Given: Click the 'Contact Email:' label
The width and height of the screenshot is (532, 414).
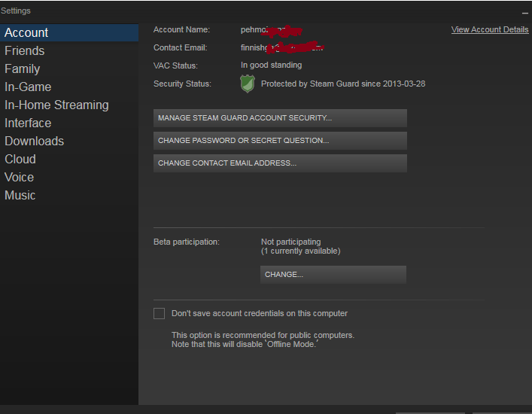Looking at the screenshot, I should (x=180, y=47).
